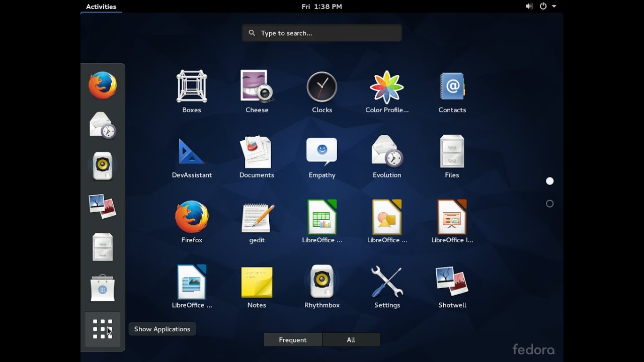The height and width of the screenshot is (362, 644).
Task: Open Settings
Action: 387,286
